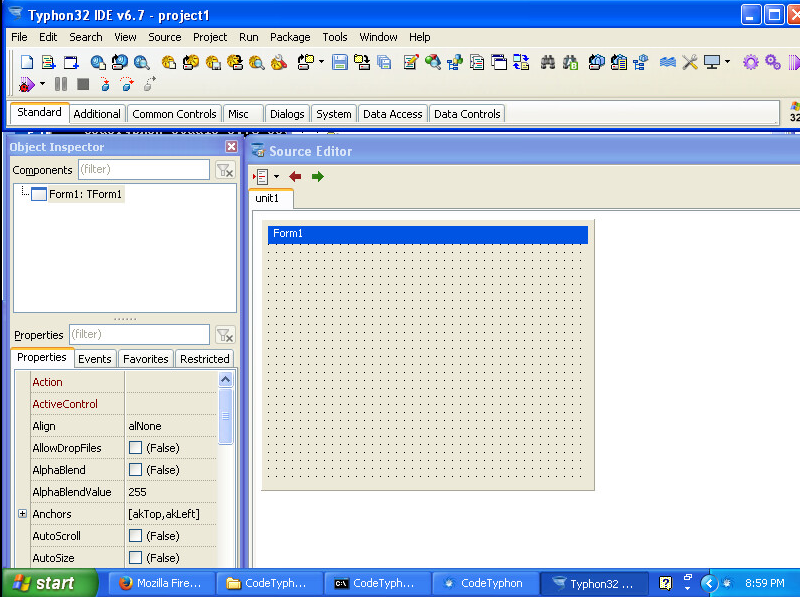This screenshot has height=597, width=800.
Task: Click the binoculars Find icon
Action: 548,62
